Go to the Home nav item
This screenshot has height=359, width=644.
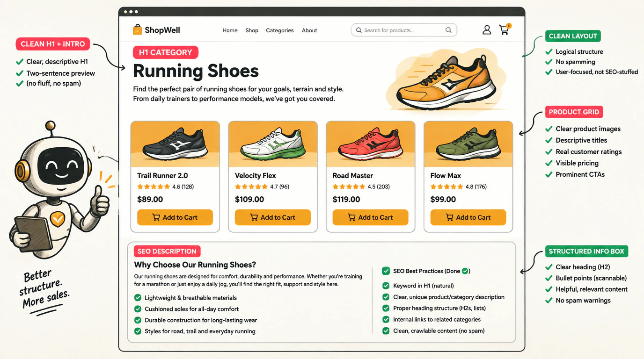coord(230,30)
